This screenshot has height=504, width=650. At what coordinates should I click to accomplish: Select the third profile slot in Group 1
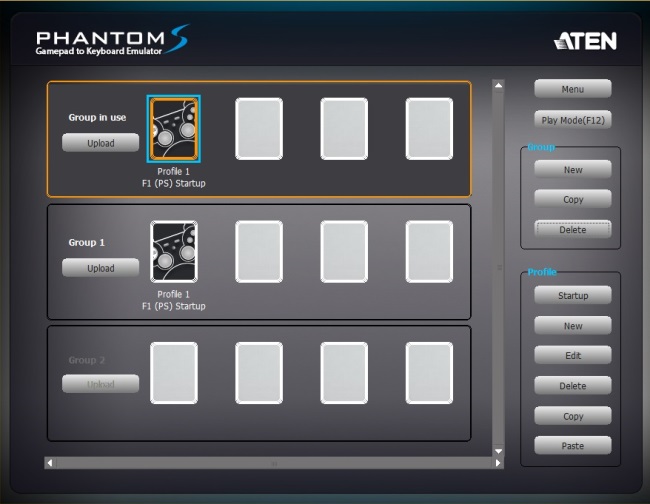click(x=344, y=251)
